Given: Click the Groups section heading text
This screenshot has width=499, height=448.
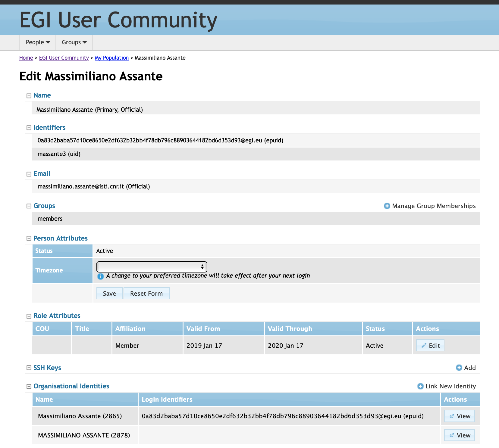Looking at the screenshot, I should pos(44,206).
